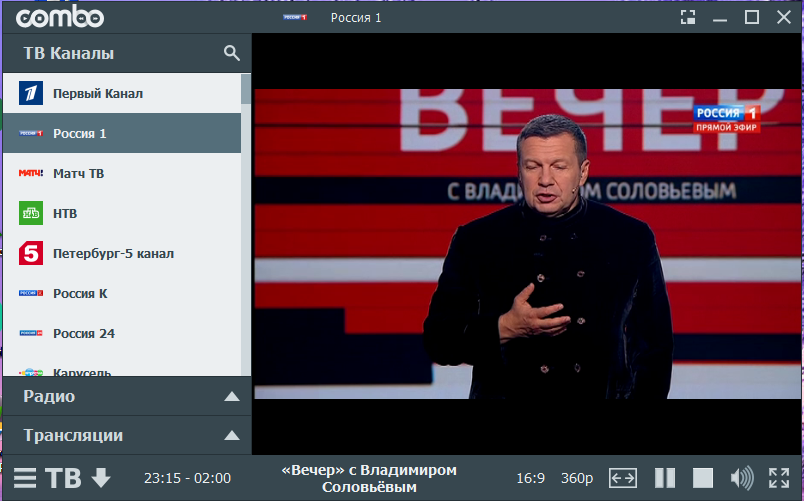Click the Матч ТВ logo icon
This screenshot has height=501, width=804.
[31, 173]
